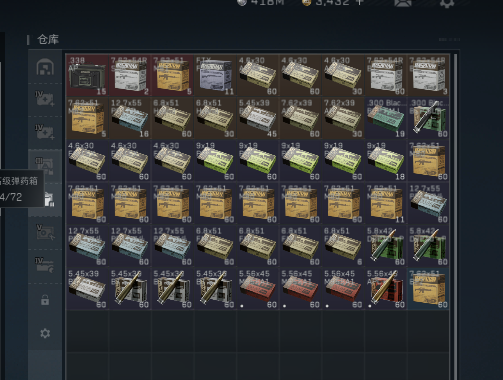This screenshot has width=503, height=380.
Task: Click the 4/72 capacity tooltip text
Action: 11,197
